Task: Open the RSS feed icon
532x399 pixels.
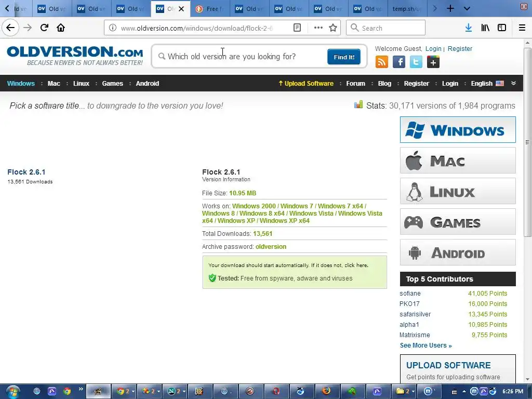Action: click(382, 62)
